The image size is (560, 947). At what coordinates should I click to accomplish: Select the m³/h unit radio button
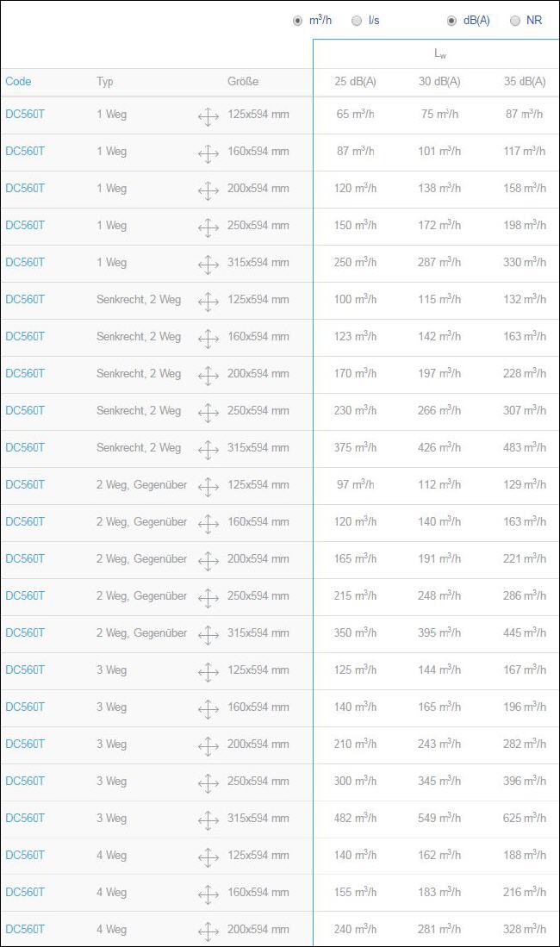(x=297, y=22)
